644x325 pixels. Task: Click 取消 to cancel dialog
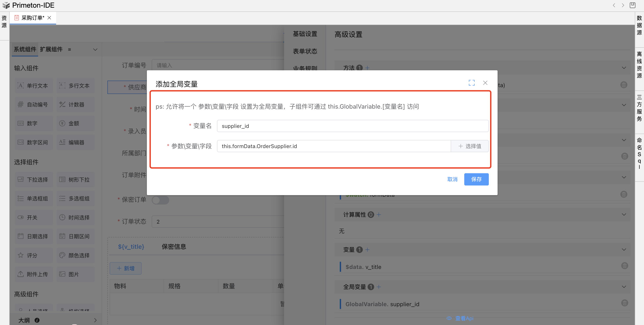tap(452, 179)
